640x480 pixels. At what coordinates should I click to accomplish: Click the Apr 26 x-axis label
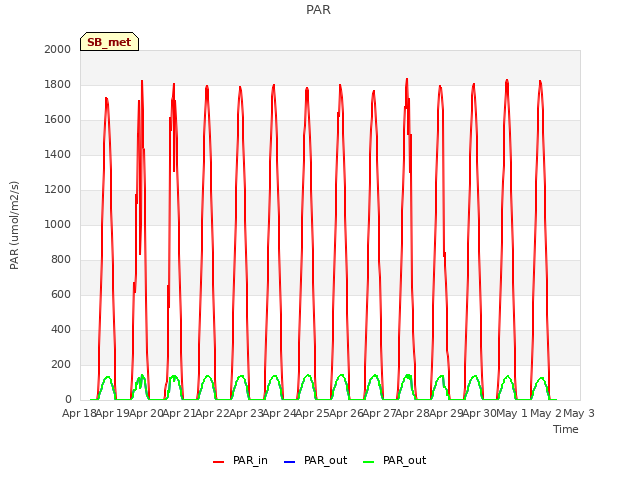coord(346,413)
